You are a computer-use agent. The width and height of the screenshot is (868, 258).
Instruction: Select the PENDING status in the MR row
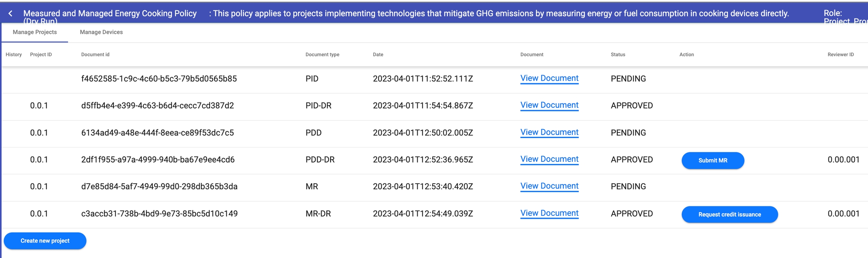(628, 186)
